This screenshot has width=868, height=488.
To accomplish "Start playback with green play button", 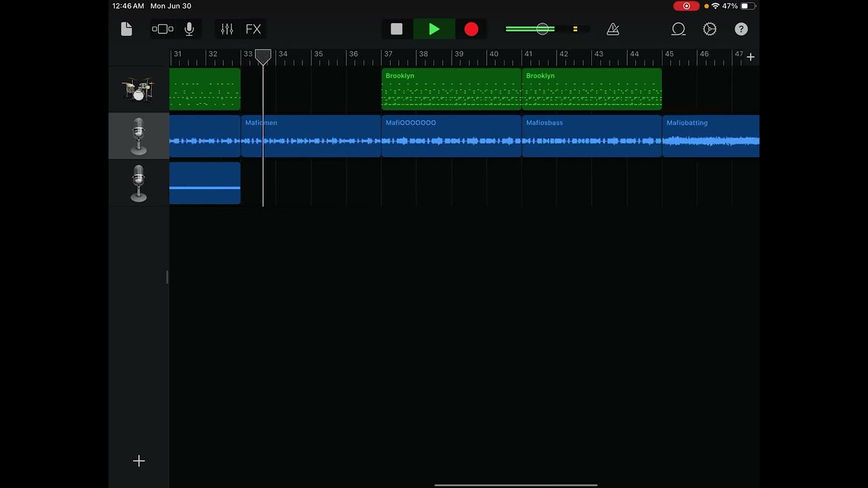I will tap(434, 29).
